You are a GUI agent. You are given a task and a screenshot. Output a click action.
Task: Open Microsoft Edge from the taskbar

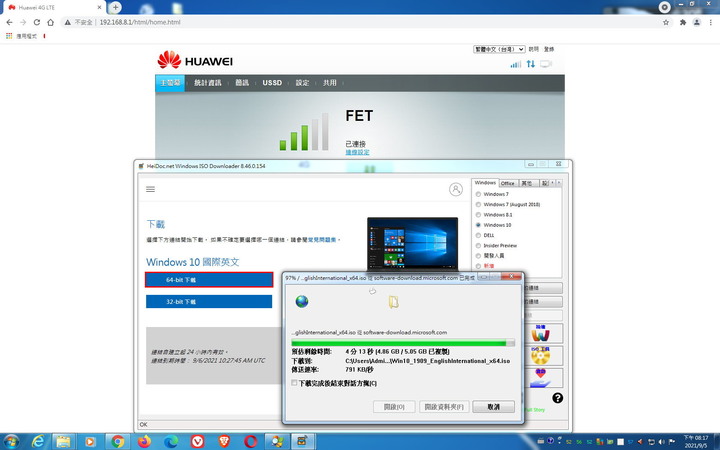171,442
